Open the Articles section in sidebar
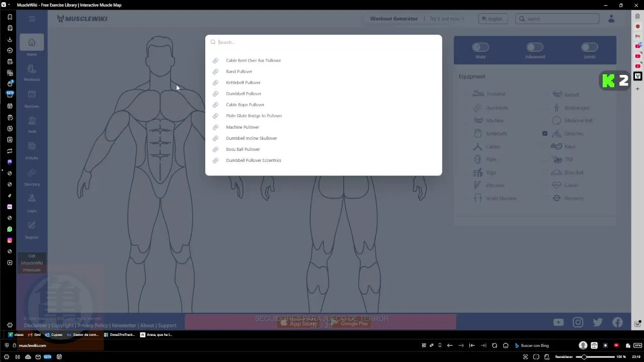Screen dimensions: 644x362 pos(32,150)
